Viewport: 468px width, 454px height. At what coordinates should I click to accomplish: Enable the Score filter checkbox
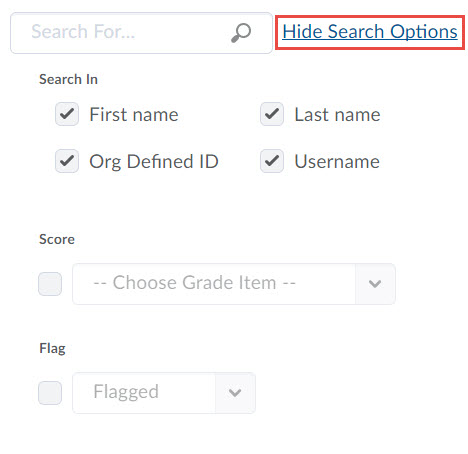tap(50, 284)
